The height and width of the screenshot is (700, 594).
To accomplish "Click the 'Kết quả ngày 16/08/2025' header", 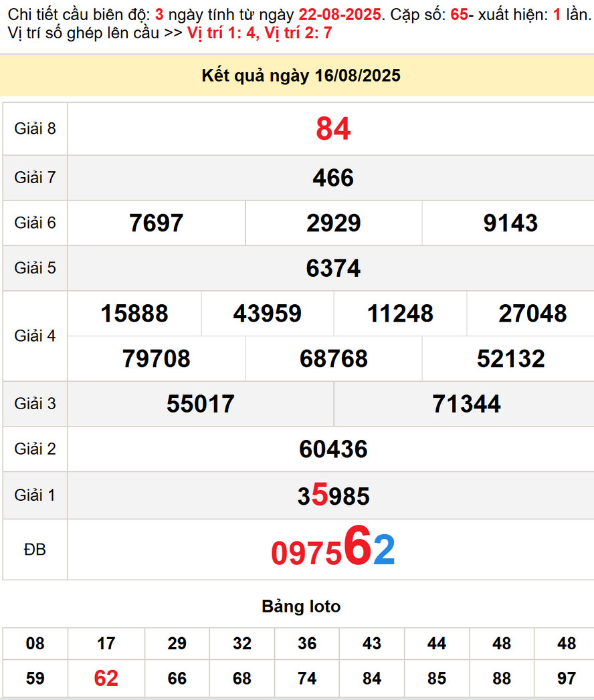I will [x=300, y=76].
